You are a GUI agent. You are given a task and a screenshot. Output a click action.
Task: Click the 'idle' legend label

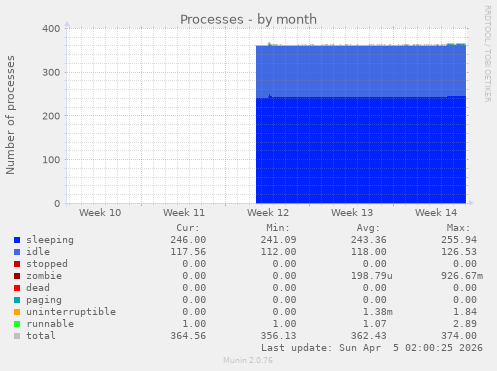point(38,252)
